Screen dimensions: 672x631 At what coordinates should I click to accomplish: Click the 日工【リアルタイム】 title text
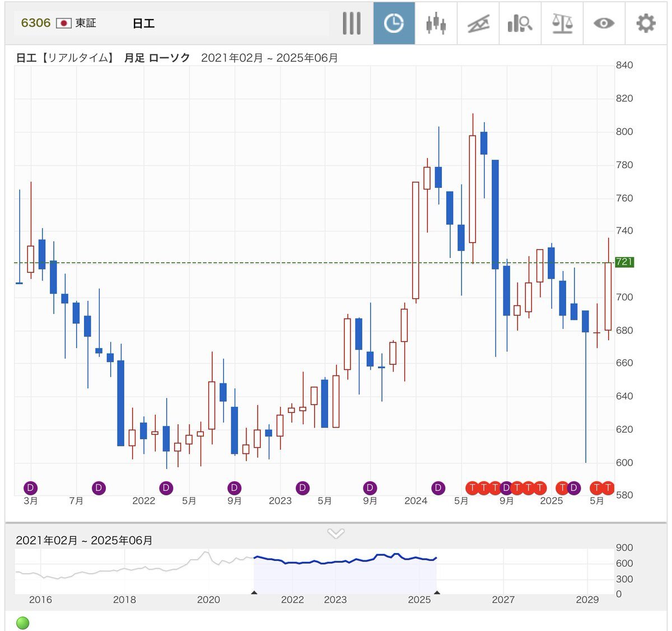coord(66,58)
